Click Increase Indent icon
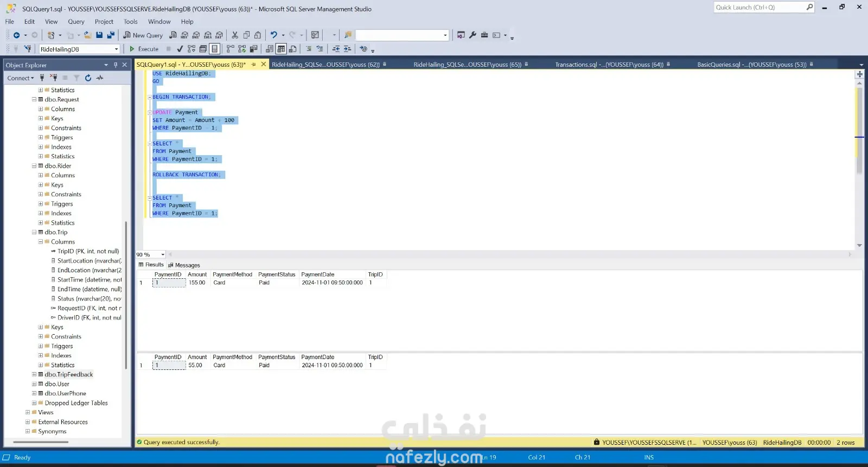868x467 pixels. [x=348, y=49]
